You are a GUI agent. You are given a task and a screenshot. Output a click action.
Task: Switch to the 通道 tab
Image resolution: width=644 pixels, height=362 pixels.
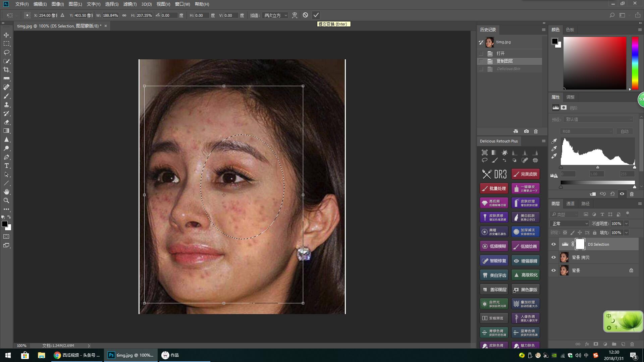[x=570, y=203]
